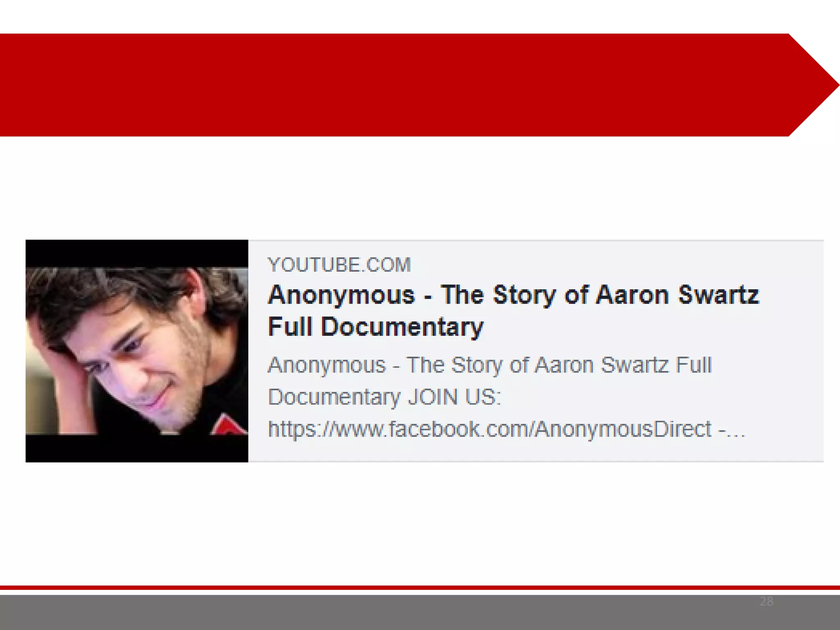The image size is (840, 630).
Task: Click the slide number 28
Action: coord(766,601)
